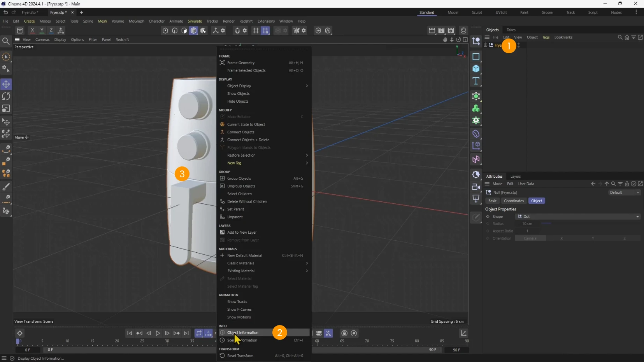Create a Cube primitive from the right sidebar

[x=476, y=69]
